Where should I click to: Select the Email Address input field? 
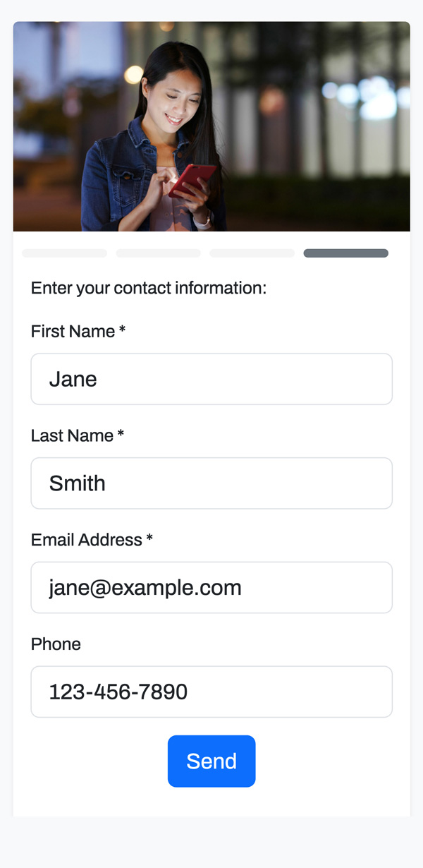(x=211, y=588)
